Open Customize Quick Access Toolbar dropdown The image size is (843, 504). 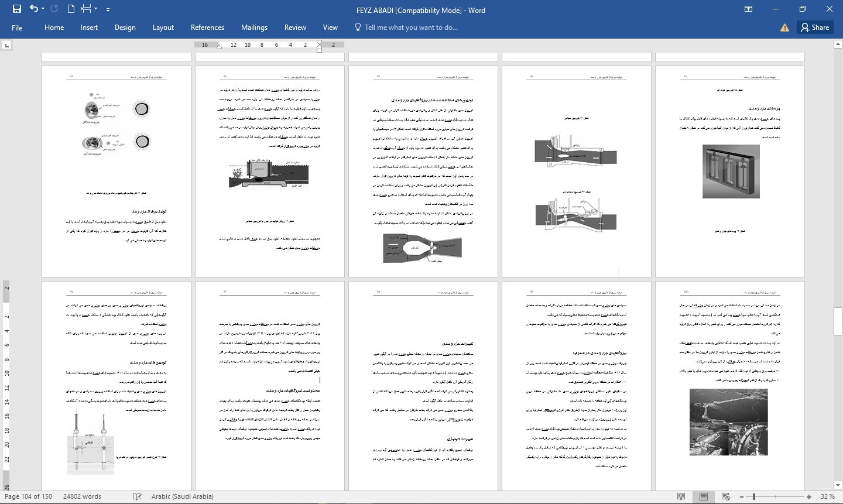(x=108, y=9)
